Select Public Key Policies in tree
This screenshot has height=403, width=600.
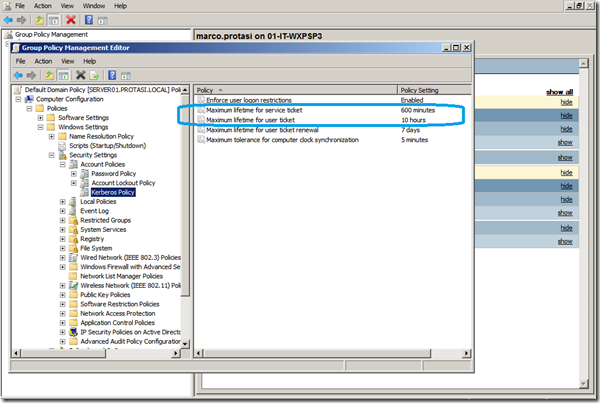(105, 295)
